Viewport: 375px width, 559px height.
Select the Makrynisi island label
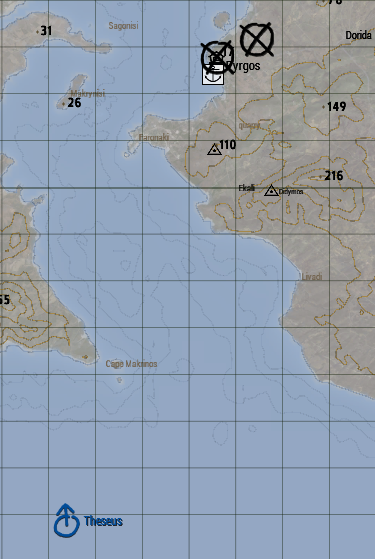pyautogui.click(x=88, y=94)
